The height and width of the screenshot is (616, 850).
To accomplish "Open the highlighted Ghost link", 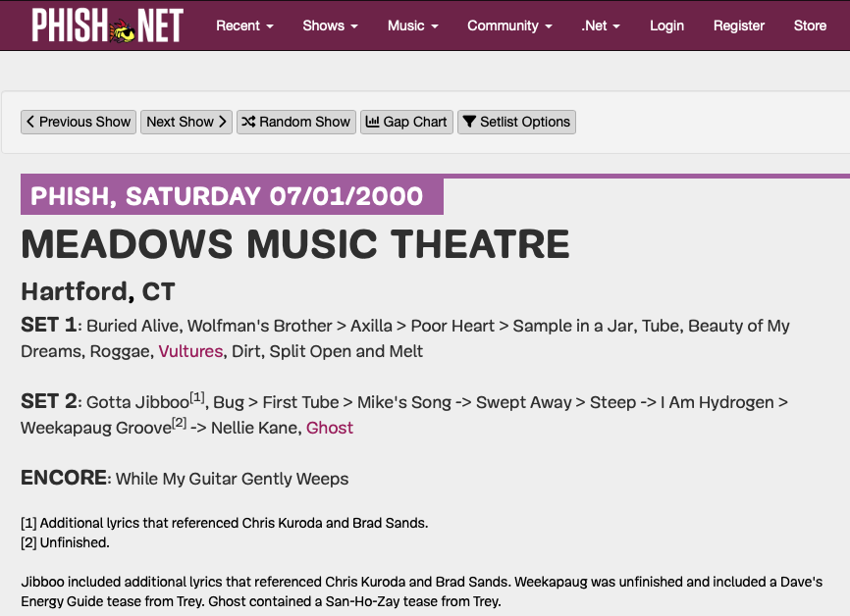I will pyautogui.click(x=330, y=428).
